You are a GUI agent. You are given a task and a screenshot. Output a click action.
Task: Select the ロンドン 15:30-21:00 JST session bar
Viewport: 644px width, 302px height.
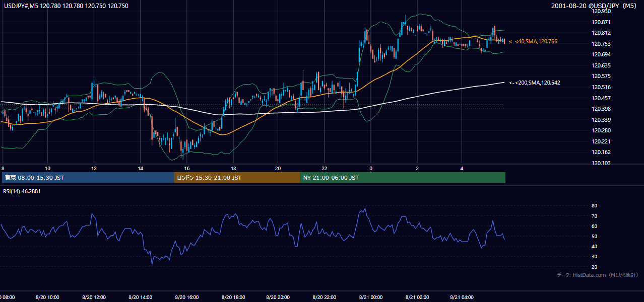click(237, 178)
